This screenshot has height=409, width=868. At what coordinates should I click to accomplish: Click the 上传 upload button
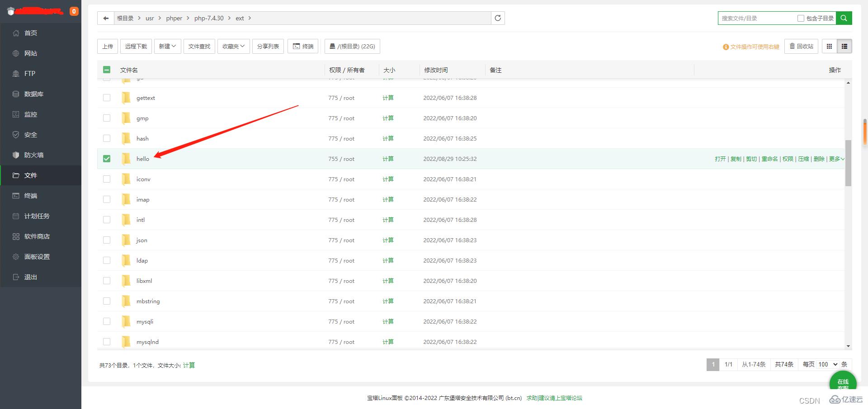pos(108,46)
